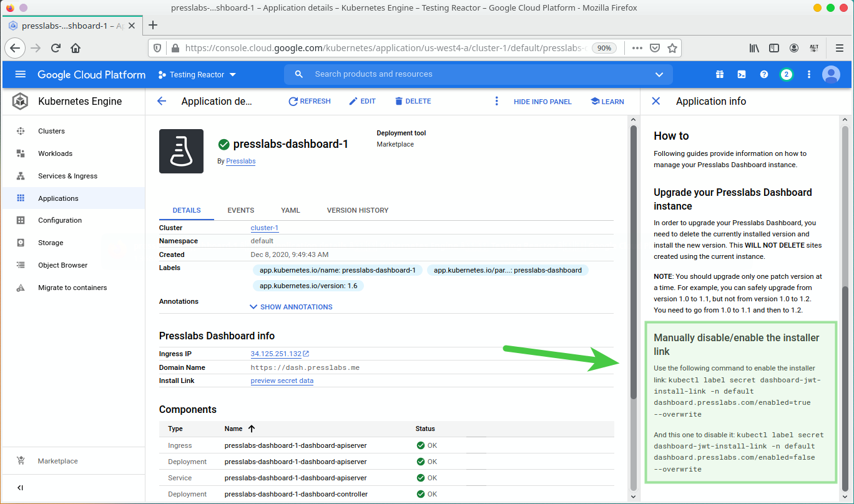Close the Application info panel
The height and width of the screenshot is (504, 854).
pos(655,101)
